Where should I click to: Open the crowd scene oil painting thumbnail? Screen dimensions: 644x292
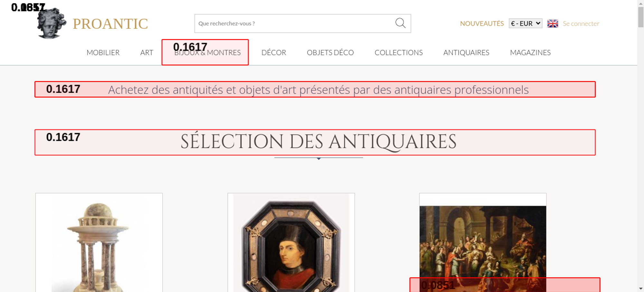(483, 241)
